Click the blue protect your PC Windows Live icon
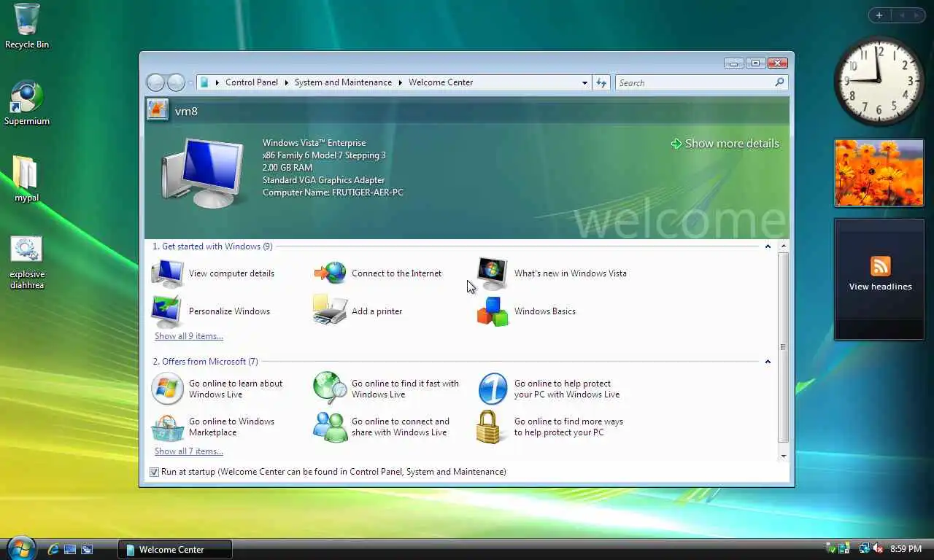 coord(493,389)
